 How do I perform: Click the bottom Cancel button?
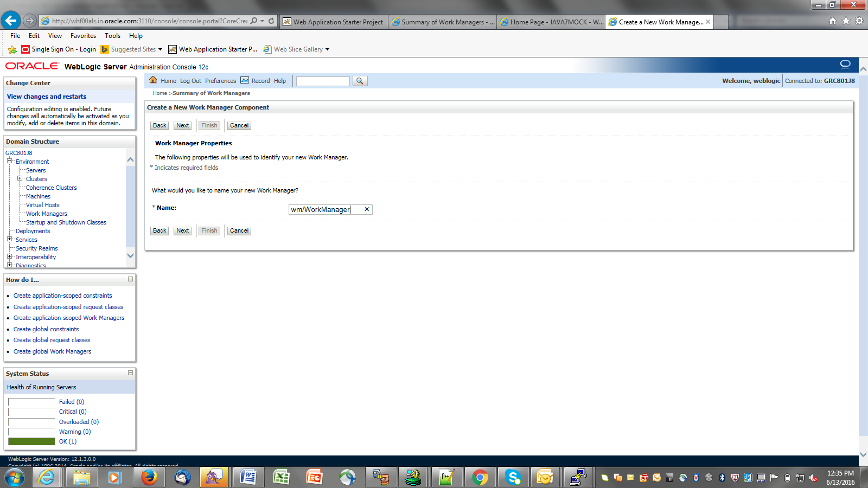click(x=239, y=230)
